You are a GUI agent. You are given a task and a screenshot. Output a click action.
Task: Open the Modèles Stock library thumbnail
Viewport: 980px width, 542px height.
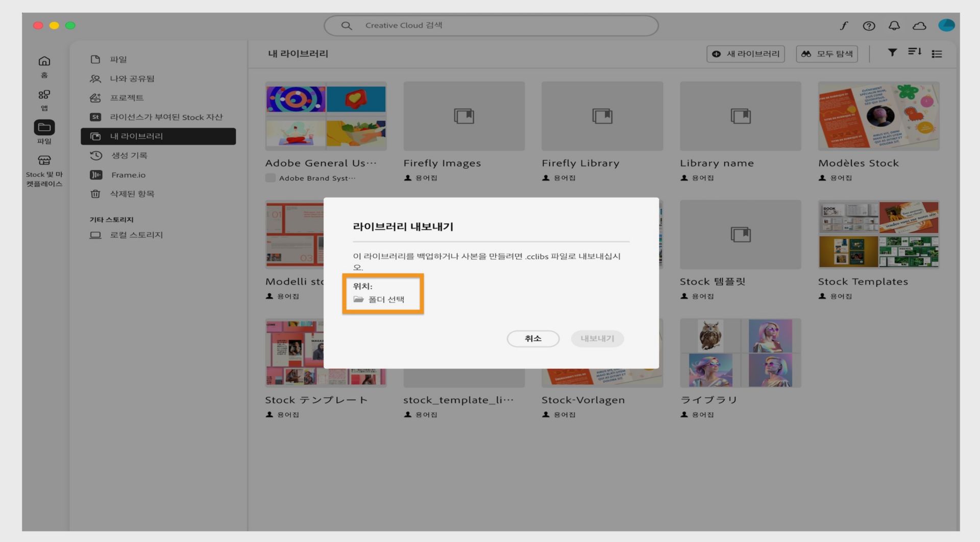pyautogui.click(x=878, y=116)
